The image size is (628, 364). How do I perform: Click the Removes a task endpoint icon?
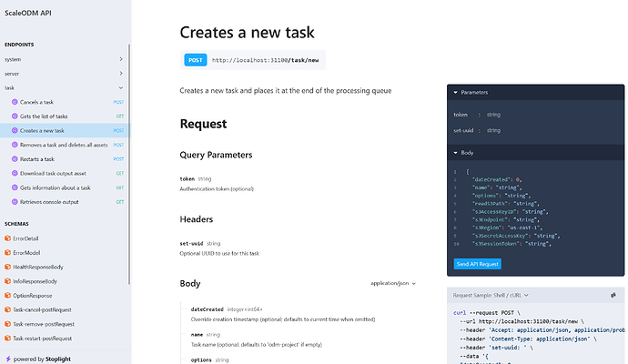click(15, 145)
